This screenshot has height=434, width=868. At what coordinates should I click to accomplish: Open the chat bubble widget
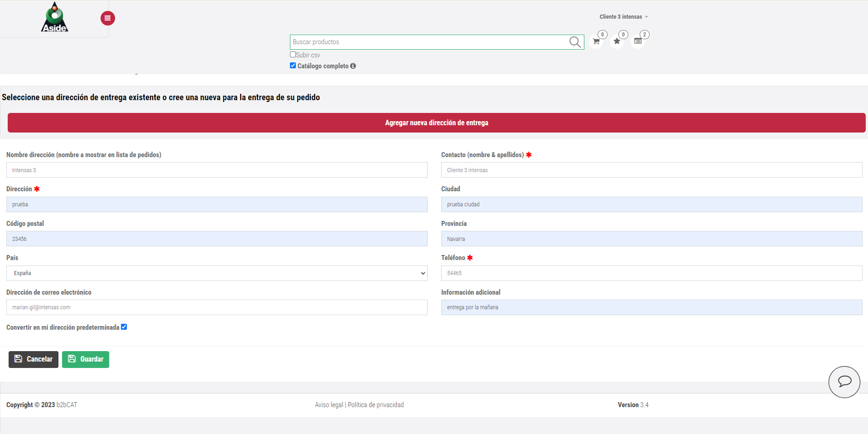pyautogui.click(x=844, y=382)
